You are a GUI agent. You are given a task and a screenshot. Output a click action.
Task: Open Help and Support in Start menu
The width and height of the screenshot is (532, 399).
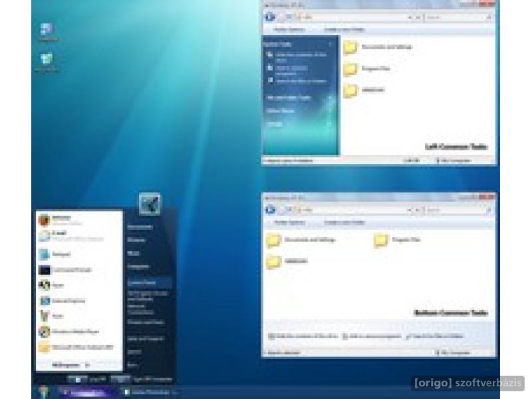click(145, 338)
